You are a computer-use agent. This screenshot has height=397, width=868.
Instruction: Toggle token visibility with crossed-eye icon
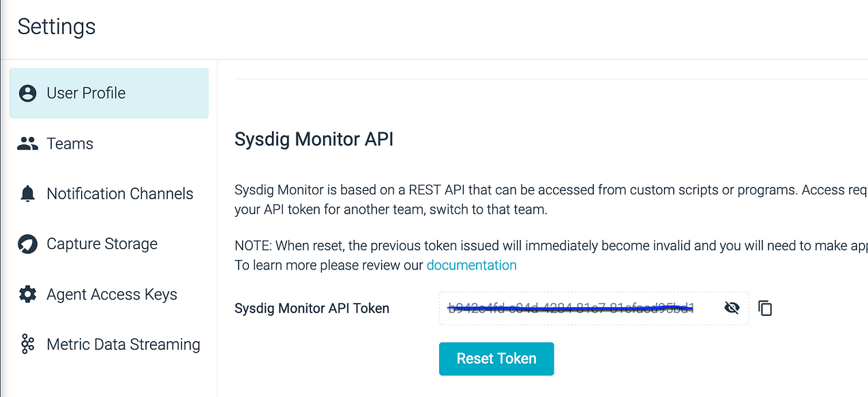tap(732, 308)
